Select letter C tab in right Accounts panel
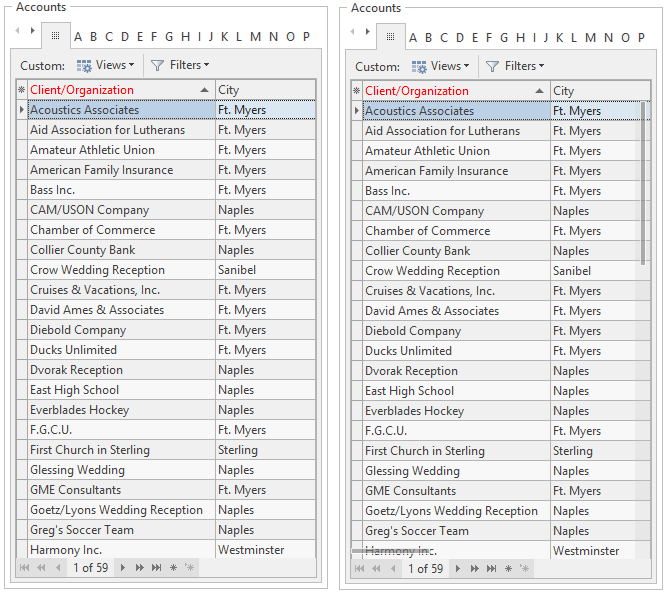This screenshot has height=596, width=670. point(444,38)
